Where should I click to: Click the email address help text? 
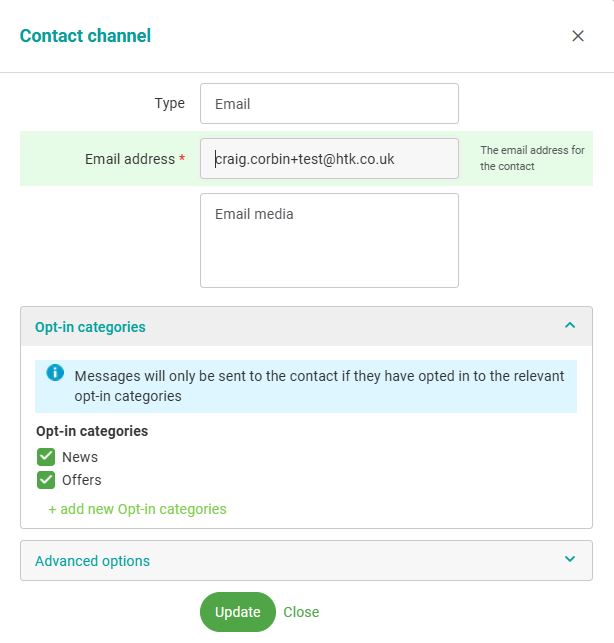click(x=532, y=158)
